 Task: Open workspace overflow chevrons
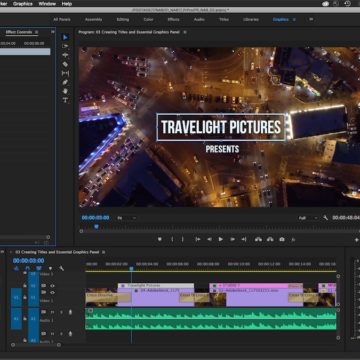pyautogui.click(x=311, y=19)
